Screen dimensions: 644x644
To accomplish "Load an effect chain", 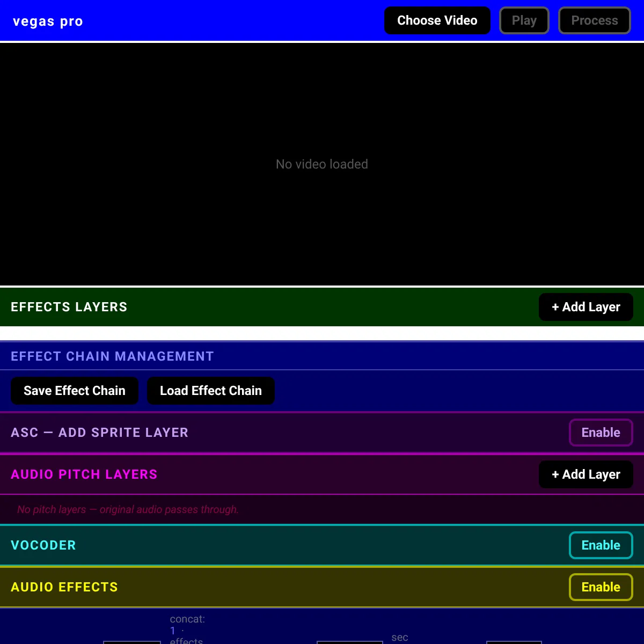I will tap(211, 391).
